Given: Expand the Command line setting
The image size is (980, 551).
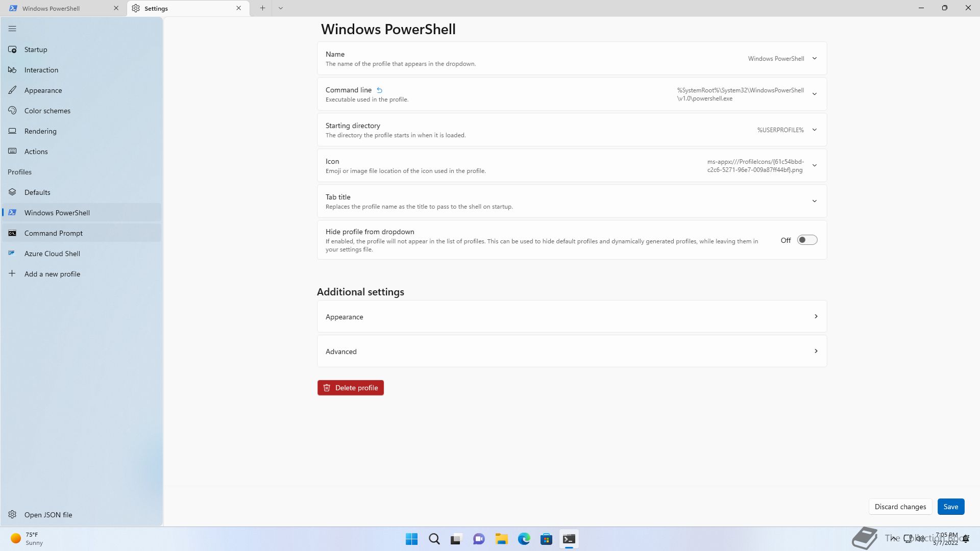Looking at the screenshot, I should [572, 94].
